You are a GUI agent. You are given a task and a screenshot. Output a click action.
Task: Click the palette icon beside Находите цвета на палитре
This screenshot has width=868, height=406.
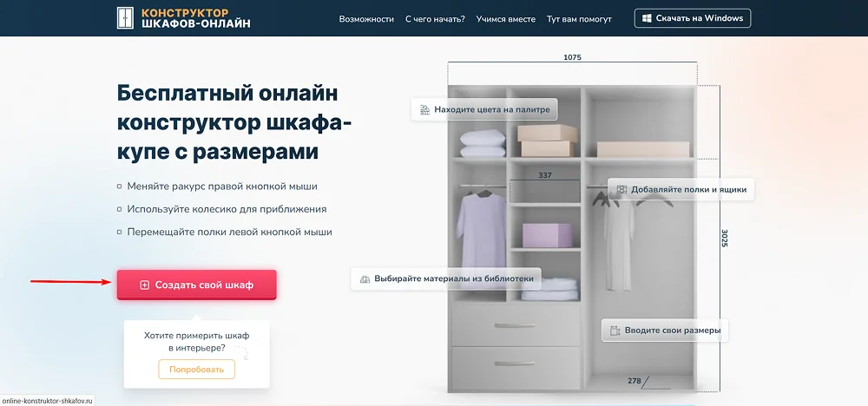pos(425,109)
